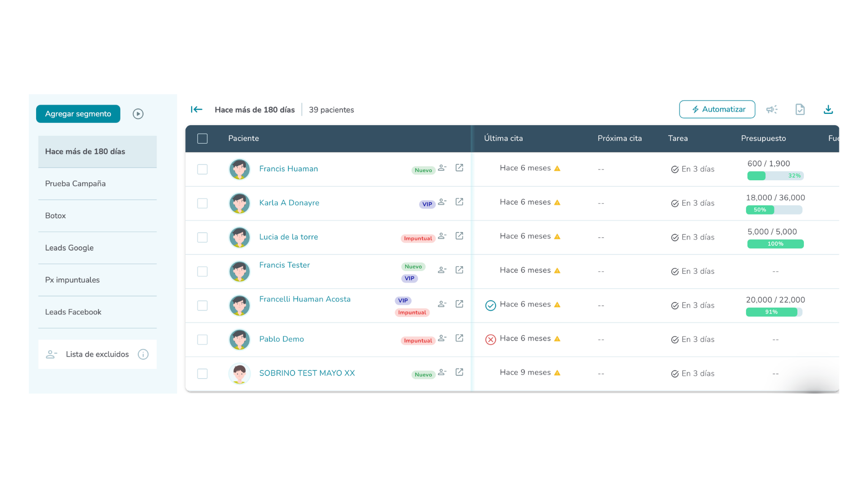
Task: Click Karla A Donayre's 50% budget progress bar
Action: (x=774, y=210)
